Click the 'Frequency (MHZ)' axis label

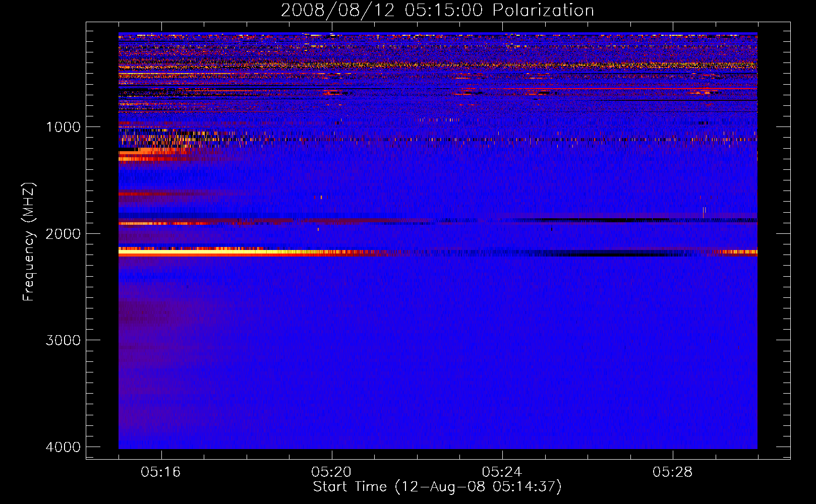pyautogui.click(x=29, y=242)
